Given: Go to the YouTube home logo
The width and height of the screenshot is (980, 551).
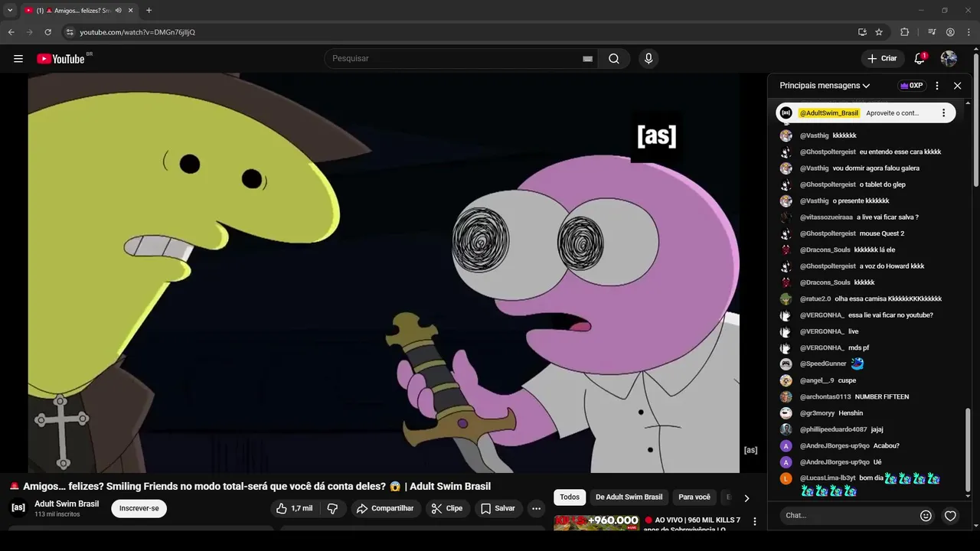Looking at the screenshot, I should [x=61, y=59].
